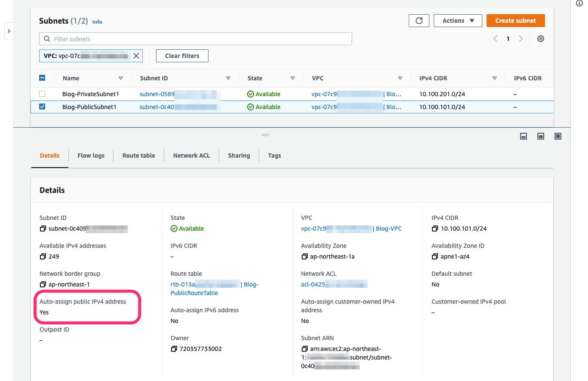Set split panel to half height

(541, 136)
